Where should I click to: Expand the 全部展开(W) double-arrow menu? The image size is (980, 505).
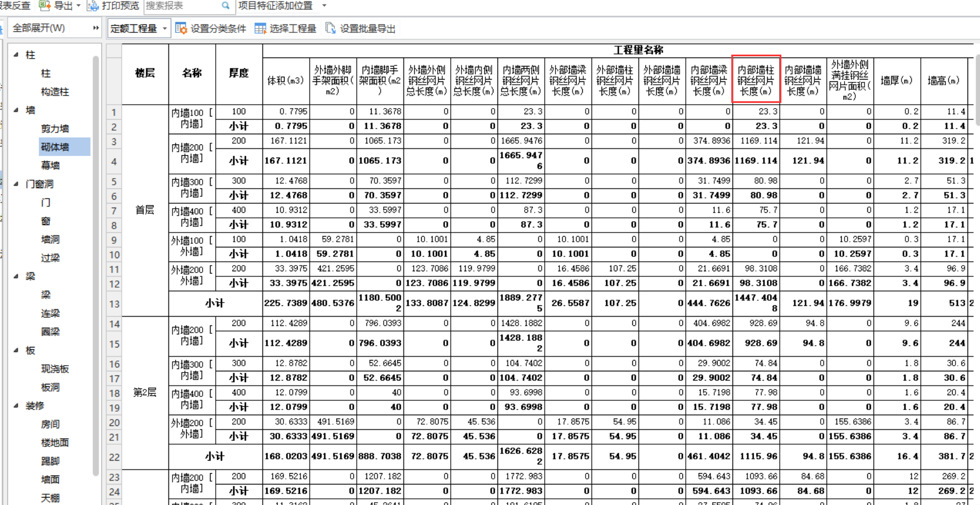click(x=95, y=28)
